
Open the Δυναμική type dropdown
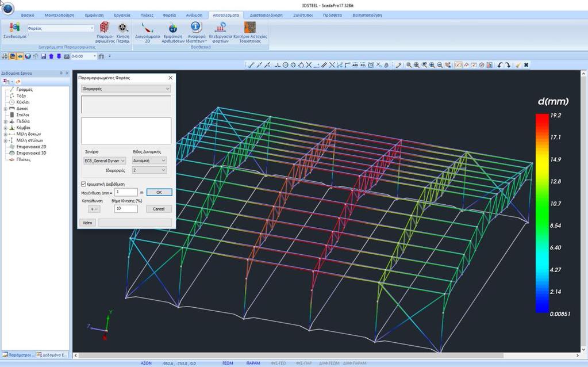[x=149, y=160]
